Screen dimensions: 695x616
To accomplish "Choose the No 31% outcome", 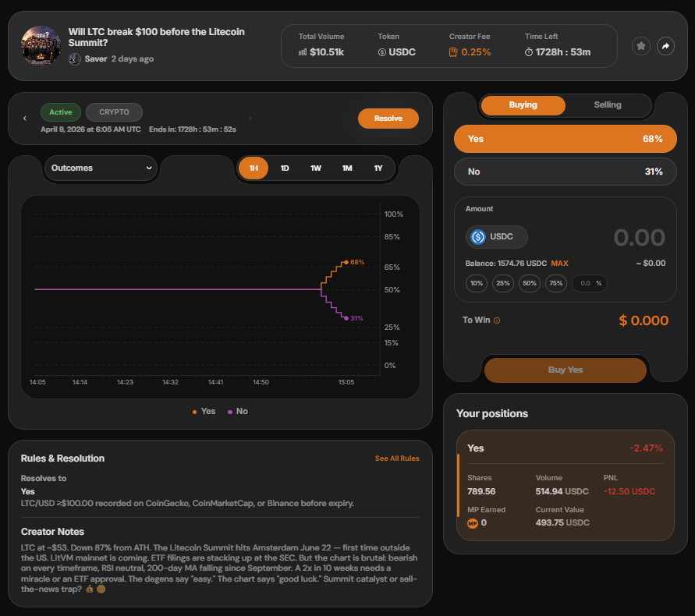I will [566, 172].
